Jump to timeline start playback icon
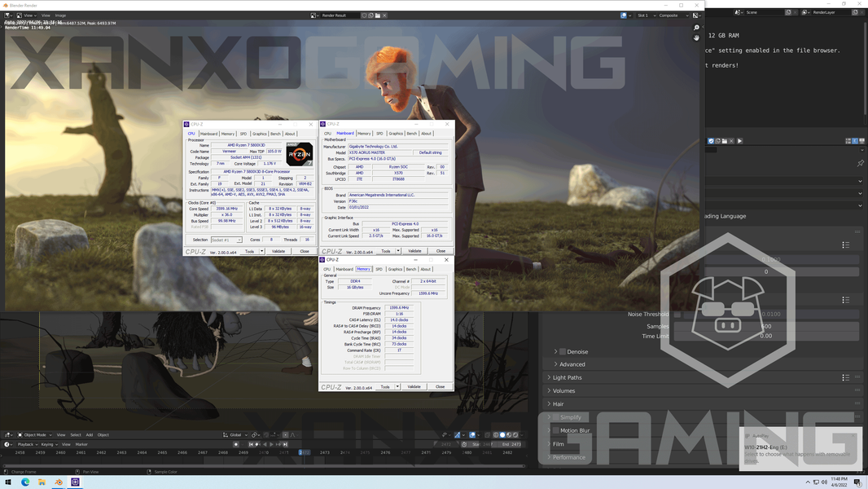The image size is (868, 489). coord(251,444)
